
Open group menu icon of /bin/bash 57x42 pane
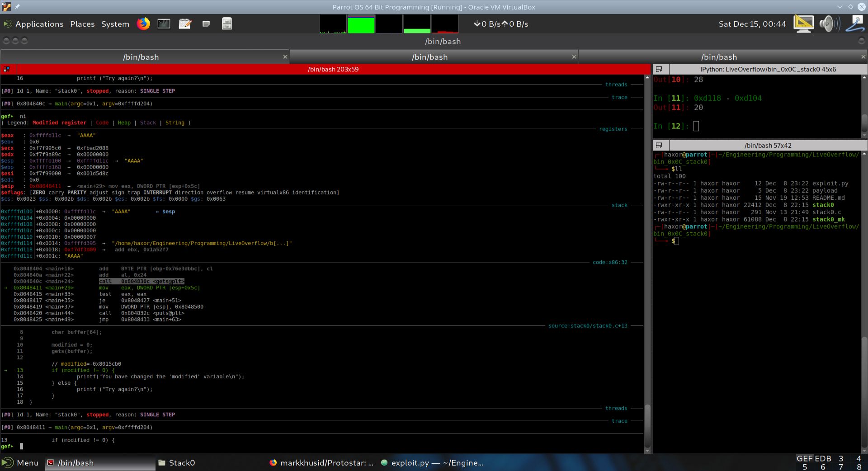tap(659, 145)
